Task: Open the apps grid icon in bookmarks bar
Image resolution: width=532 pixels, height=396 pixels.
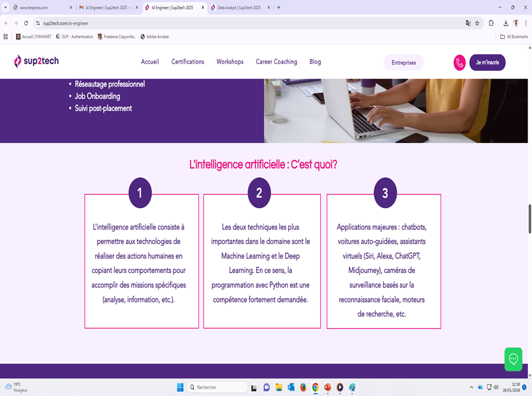Action: [x=6, y=37]
